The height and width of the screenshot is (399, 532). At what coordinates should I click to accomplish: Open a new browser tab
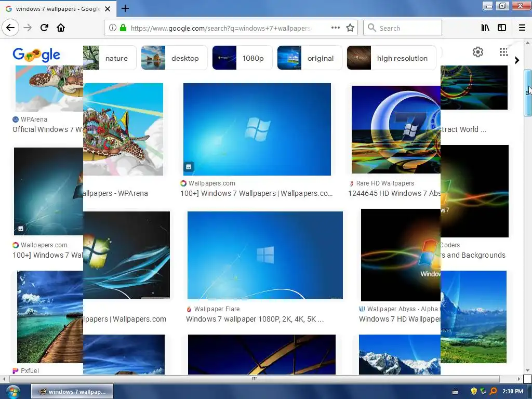pos(125,8)
